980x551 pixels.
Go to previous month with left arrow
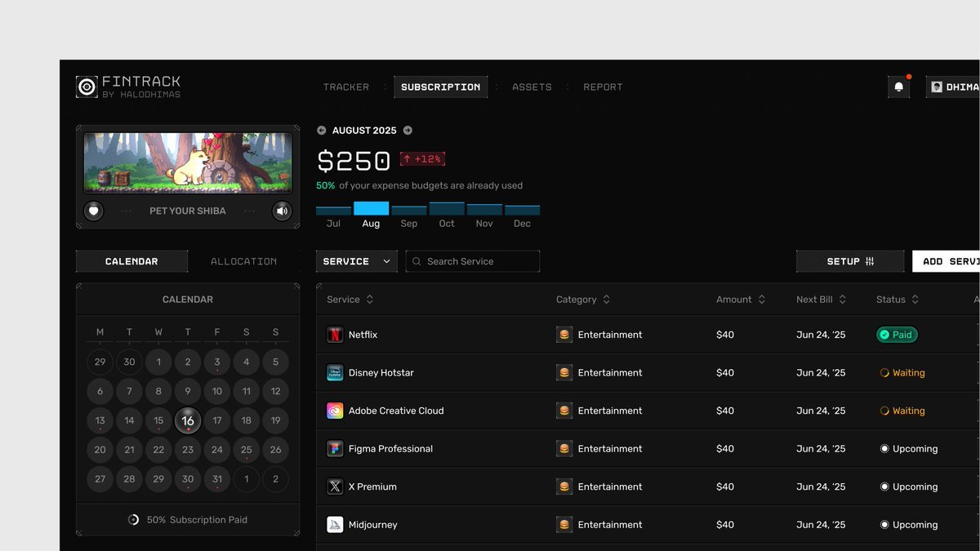pos(321,131)
